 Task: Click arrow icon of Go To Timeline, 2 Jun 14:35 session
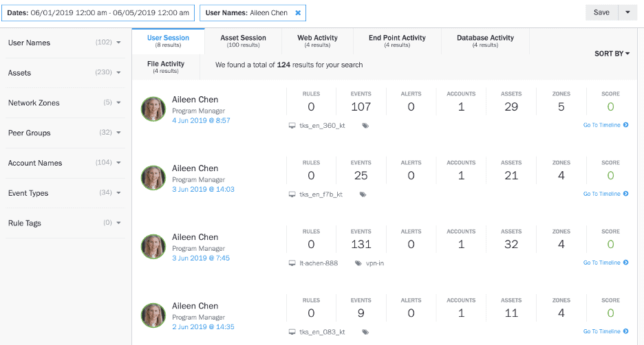(x=626, y=331)
